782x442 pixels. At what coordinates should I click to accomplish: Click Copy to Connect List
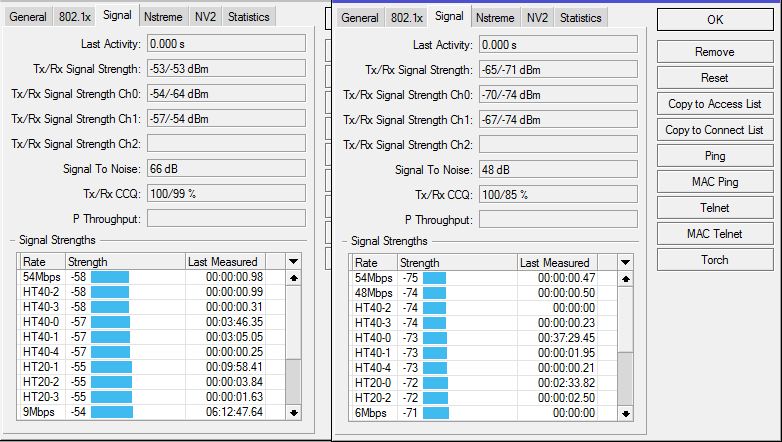coord(715,130)
